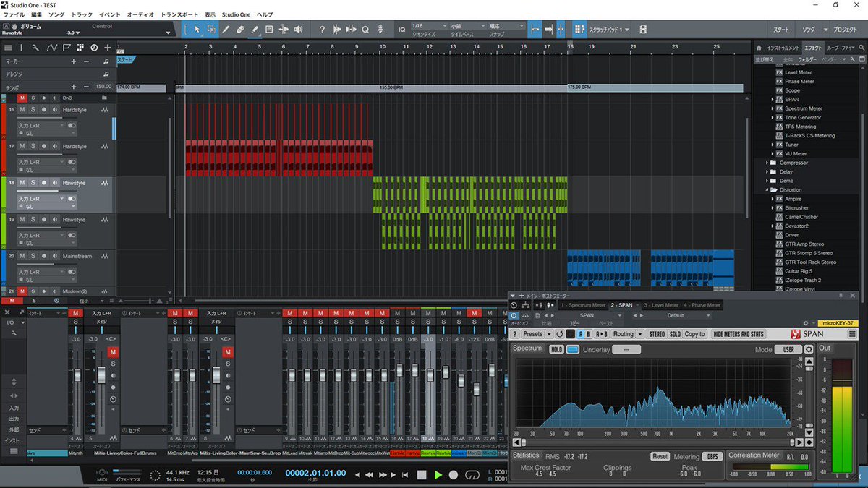Select the Listen speaker tool

point(298,30)
